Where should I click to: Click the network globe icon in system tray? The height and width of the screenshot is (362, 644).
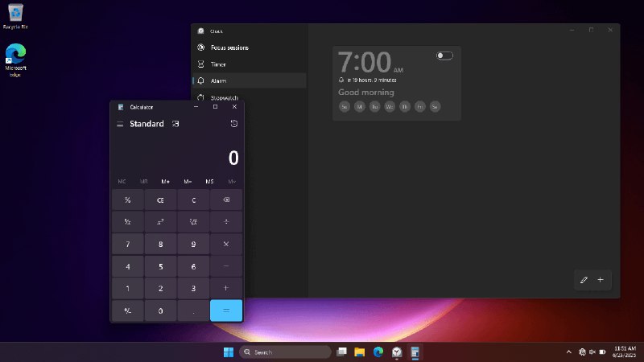[582, 352]
